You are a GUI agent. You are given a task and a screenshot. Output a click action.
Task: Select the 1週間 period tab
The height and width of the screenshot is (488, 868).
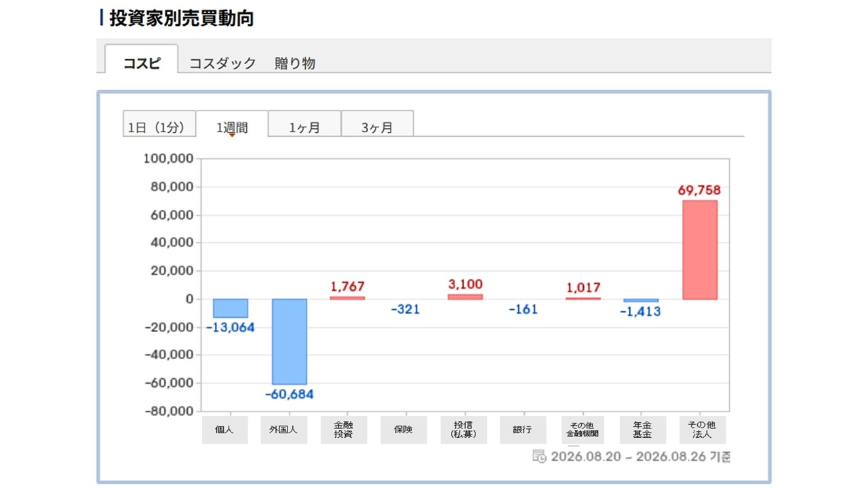pos(232,124)
